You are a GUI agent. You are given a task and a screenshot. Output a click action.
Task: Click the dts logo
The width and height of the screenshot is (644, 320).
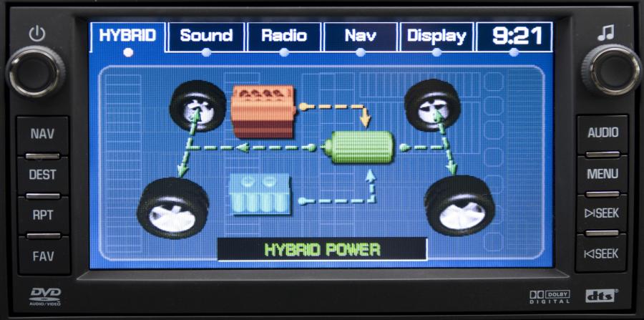point(602,296)
